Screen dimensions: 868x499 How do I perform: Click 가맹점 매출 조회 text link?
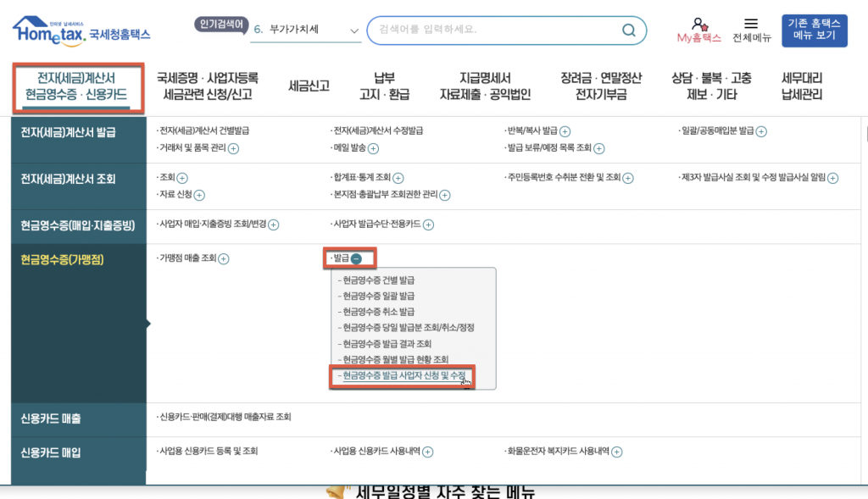tap(187, 258)
